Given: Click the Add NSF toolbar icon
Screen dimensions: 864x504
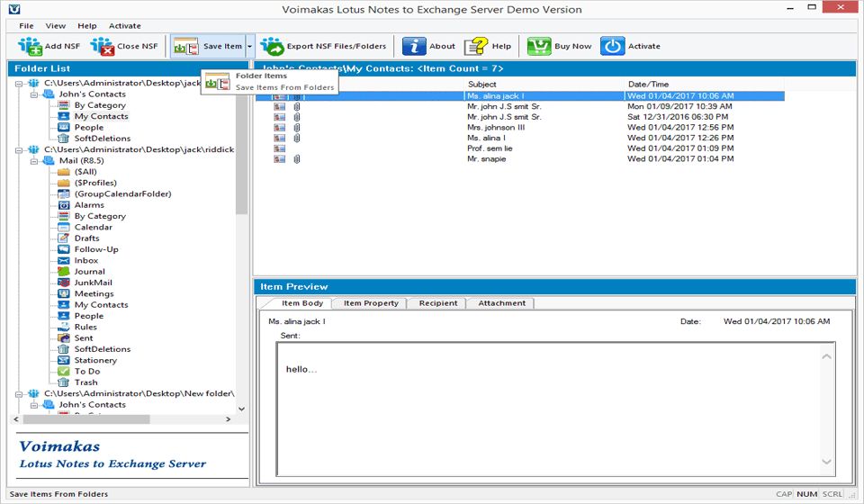Looking at the screenshot, I should [x=30, y=46].
